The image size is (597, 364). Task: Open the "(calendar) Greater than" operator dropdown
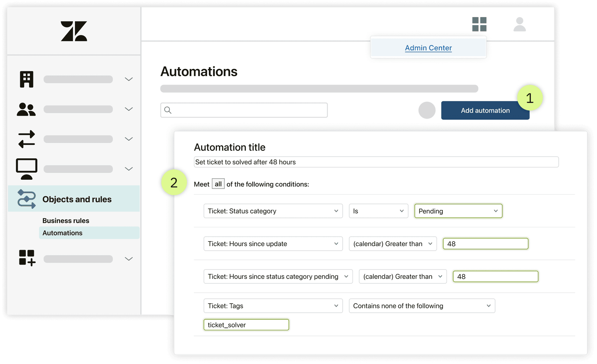pos(393,244)
